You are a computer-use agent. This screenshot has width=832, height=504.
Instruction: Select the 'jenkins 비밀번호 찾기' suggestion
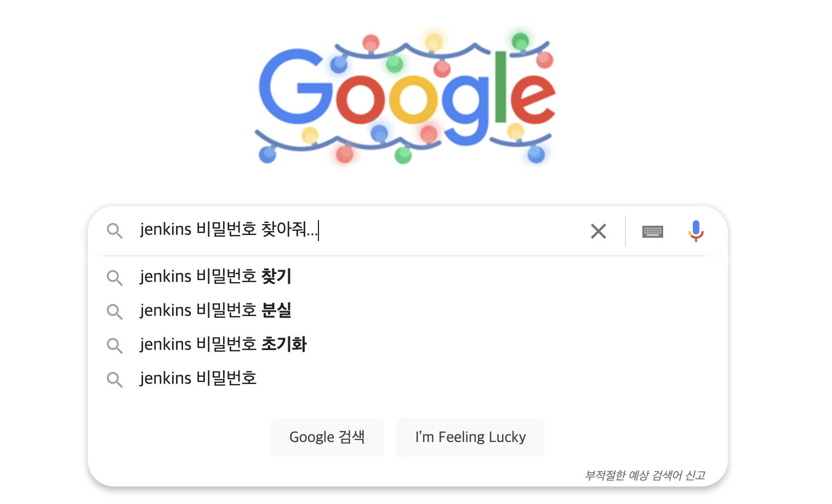(x=215, y=276)
